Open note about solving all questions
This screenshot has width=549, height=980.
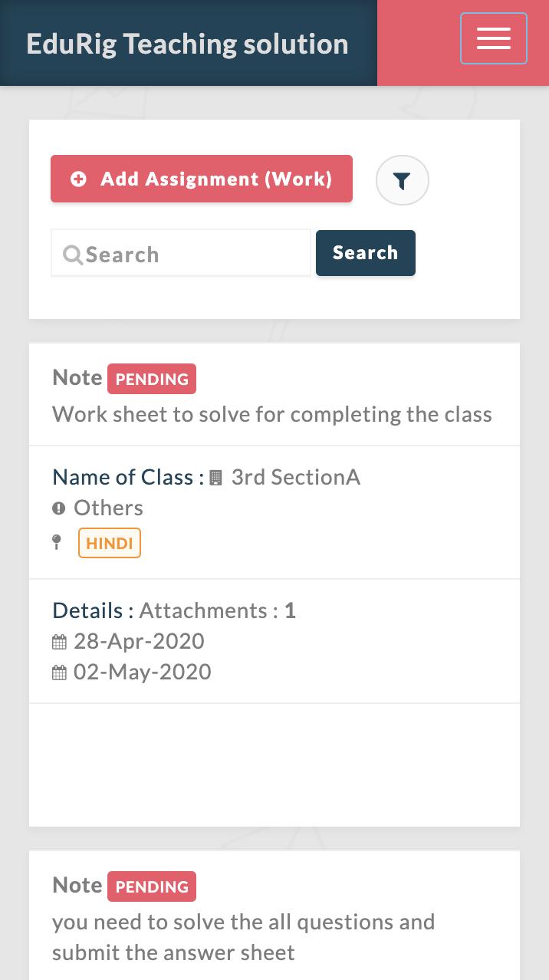[x=244, y=937]
